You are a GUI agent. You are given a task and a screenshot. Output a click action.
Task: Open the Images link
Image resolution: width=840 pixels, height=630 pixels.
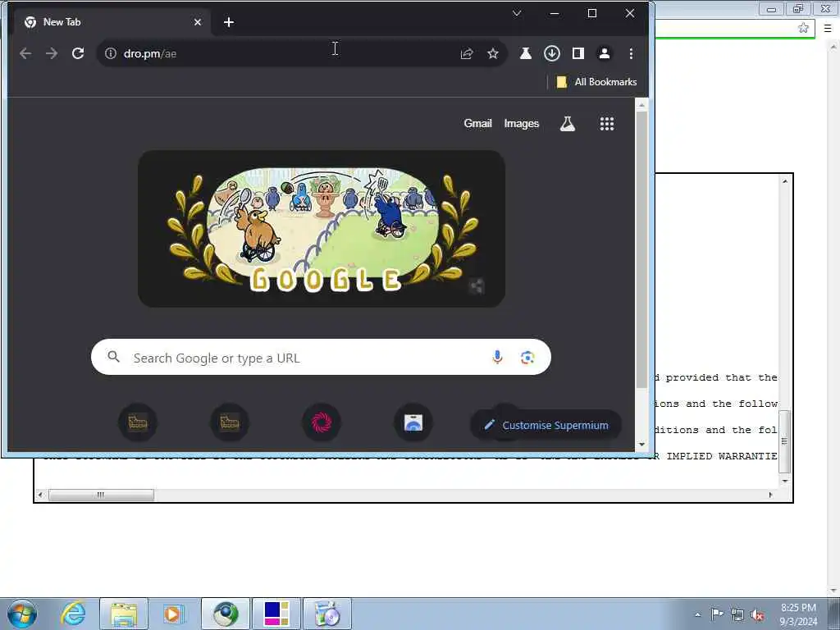[x=521, y=124]
